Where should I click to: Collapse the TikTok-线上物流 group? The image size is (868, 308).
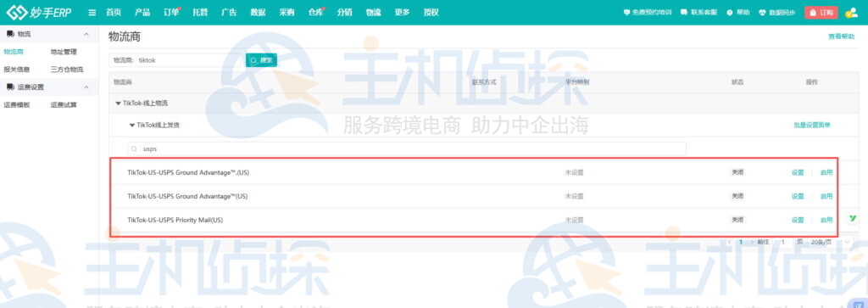pos(117,103)
